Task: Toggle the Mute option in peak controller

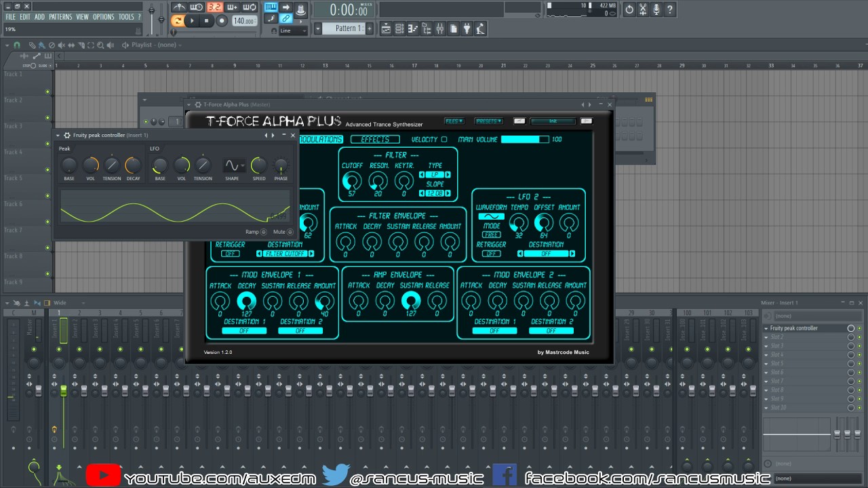Action: coord(290,232)
